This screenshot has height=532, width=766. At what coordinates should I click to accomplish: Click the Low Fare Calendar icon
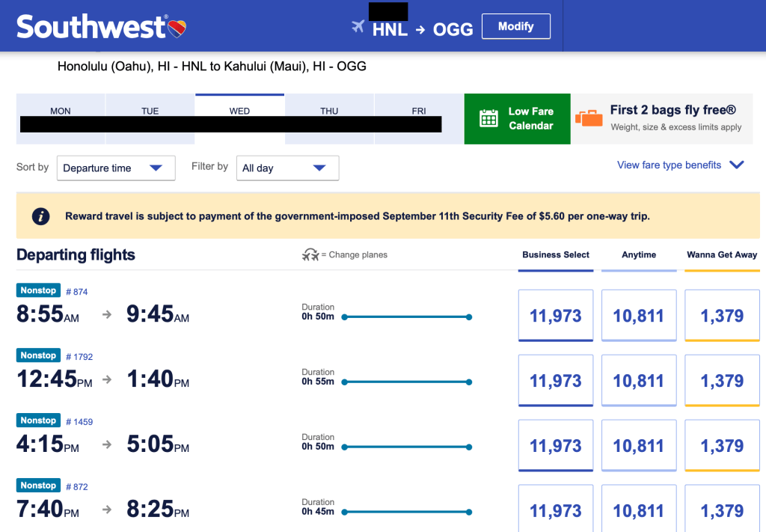pyautogui.click(x=488, y=118)
